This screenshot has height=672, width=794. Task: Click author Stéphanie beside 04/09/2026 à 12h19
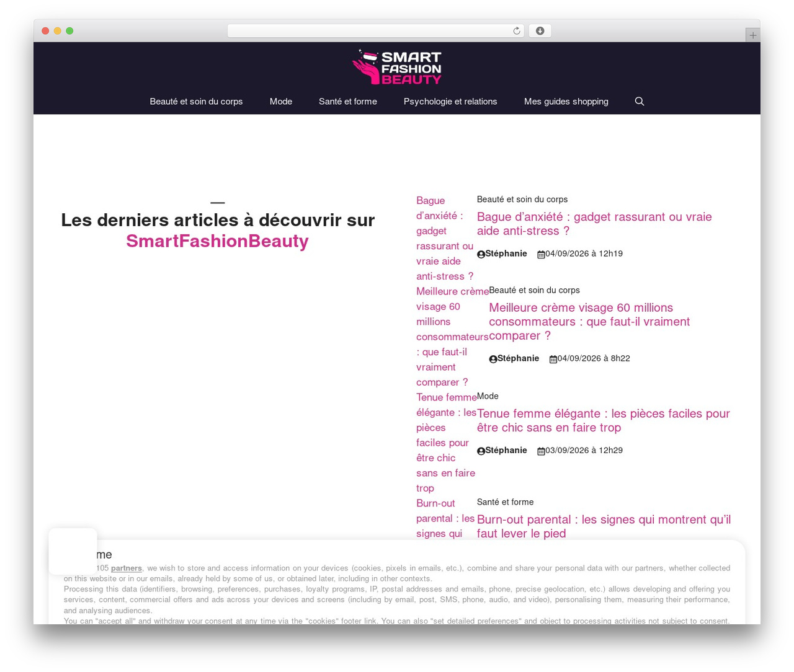pyautogui.click(x=506, y=254)
